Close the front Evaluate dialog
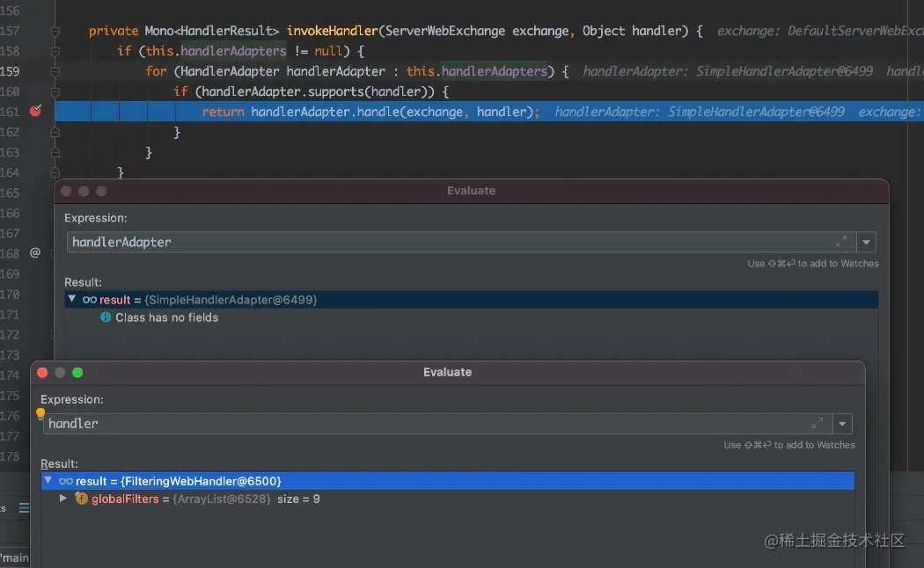The image size is (924, 568). click(x=42, y=373)
